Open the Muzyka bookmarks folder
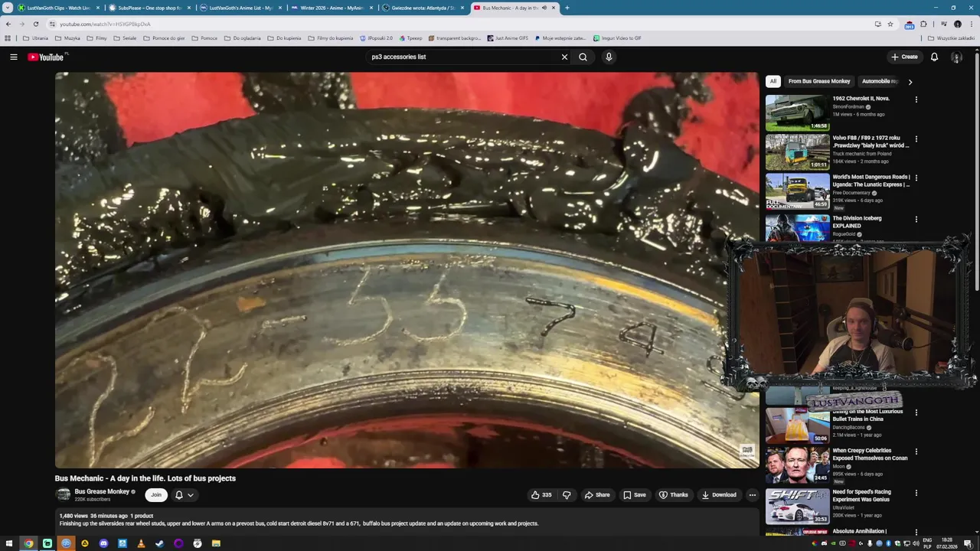Viewport: 980px width, 551px height. click(67, 37)
